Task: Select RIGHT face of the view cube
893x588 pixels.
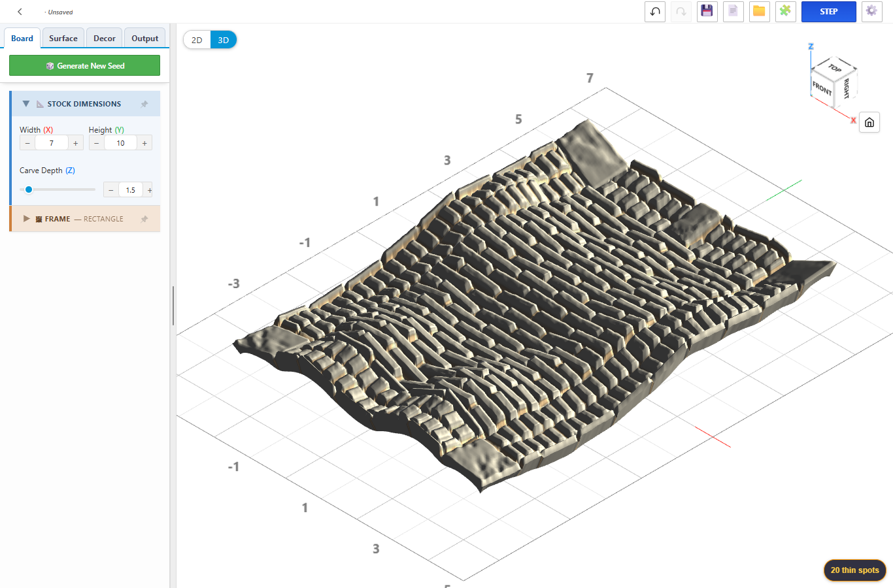Action: [x=846, y=88]
